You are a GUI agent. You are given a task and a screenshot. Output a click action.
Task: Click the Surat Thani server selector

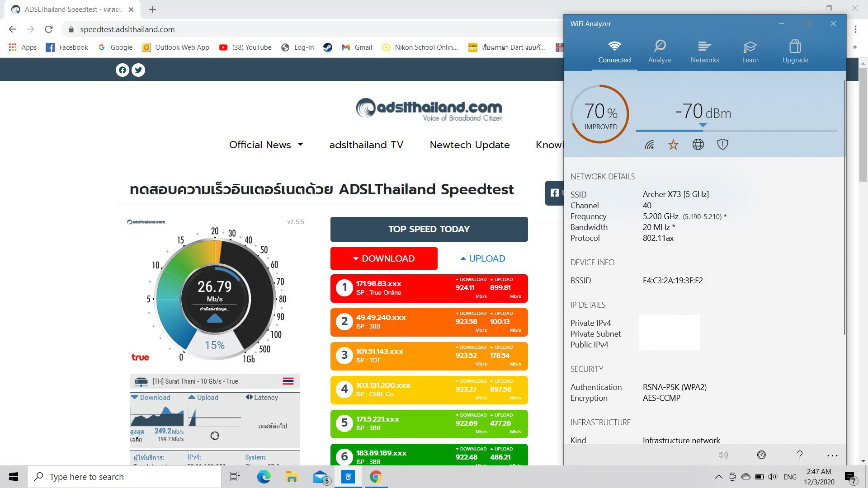215,381
